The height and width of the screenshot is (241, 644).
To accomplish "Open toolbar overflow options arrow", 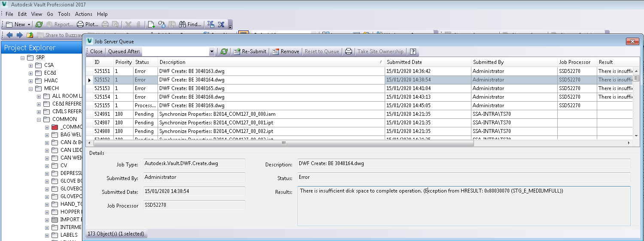I will pos(230,25).
